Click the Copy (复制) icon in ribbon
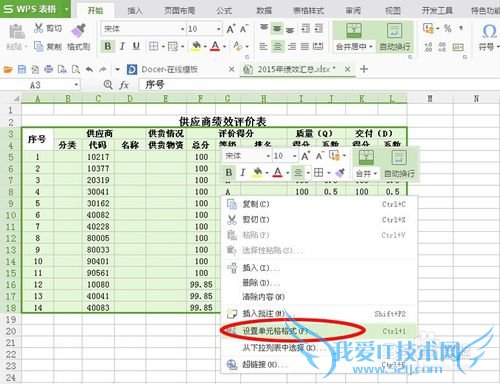Screen dimensions: 500x384 39,46
